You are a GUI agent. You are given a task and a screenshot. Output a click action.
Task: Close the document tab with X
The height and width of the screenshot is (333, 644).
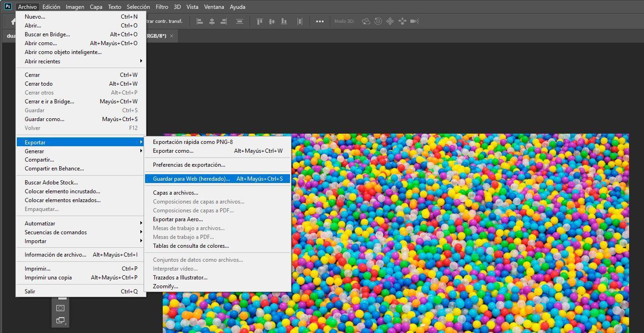pos(172,36)
